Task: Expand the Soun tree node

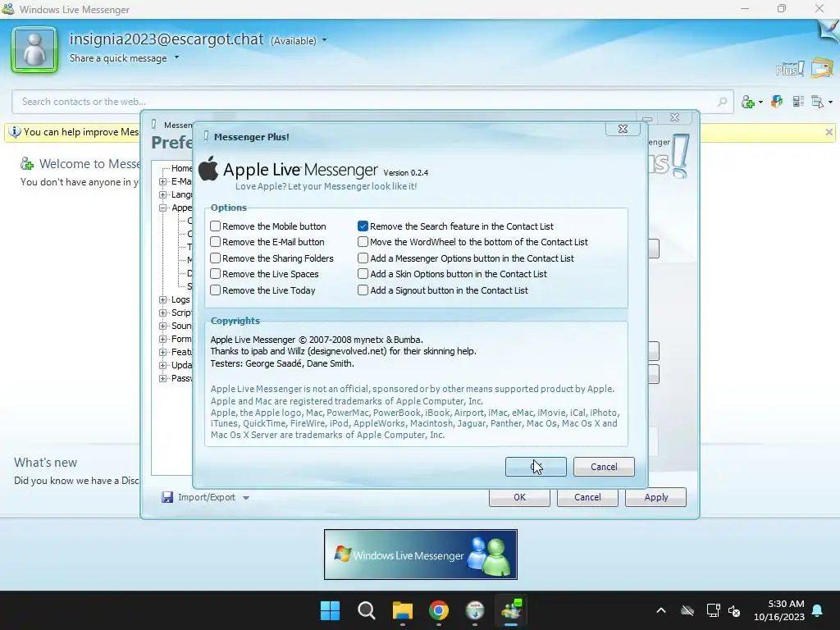Action: pos(163,326)
